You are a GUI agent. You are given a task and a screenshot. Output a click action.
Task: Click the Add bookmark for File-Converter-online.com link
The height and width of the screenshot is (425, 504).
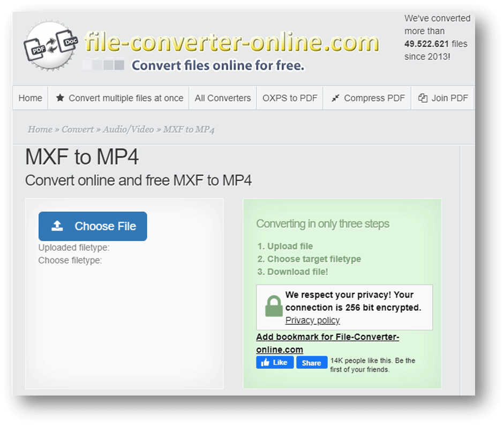point(327,337)
